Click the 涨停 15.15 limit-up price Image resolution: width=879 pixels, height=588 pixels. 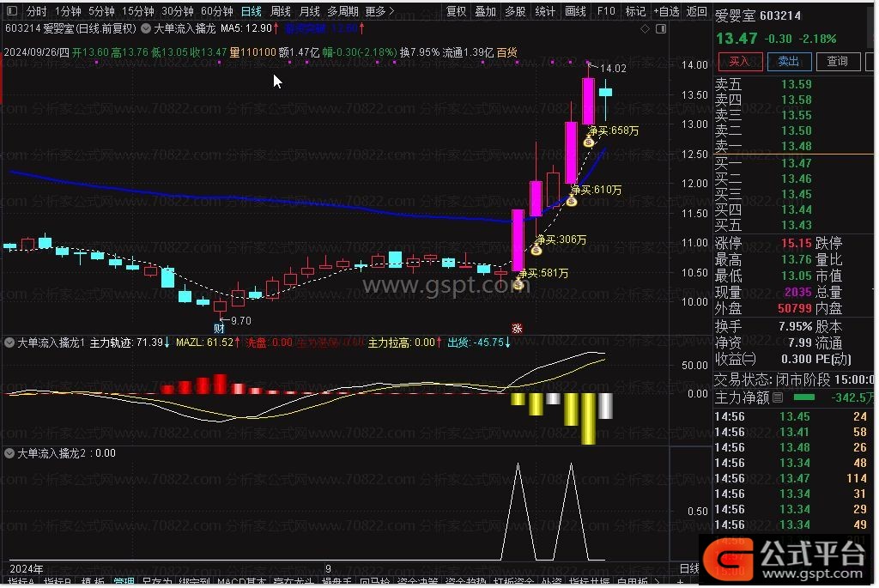796,243
